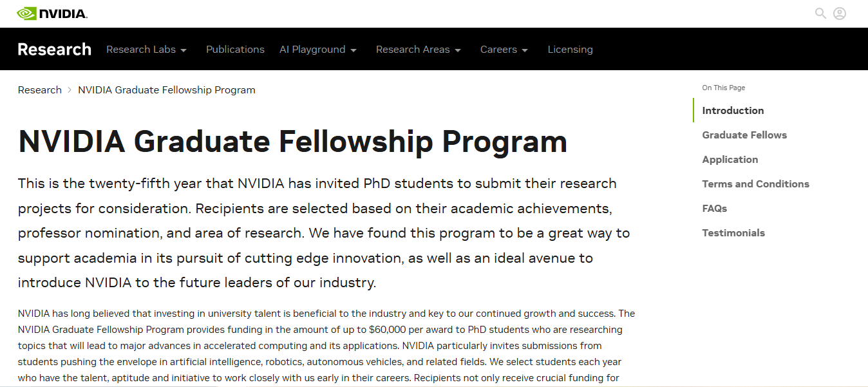Follow the Research breadcrumb link
The height and width of the screenshot is (387, 868).
click(40, 90)
